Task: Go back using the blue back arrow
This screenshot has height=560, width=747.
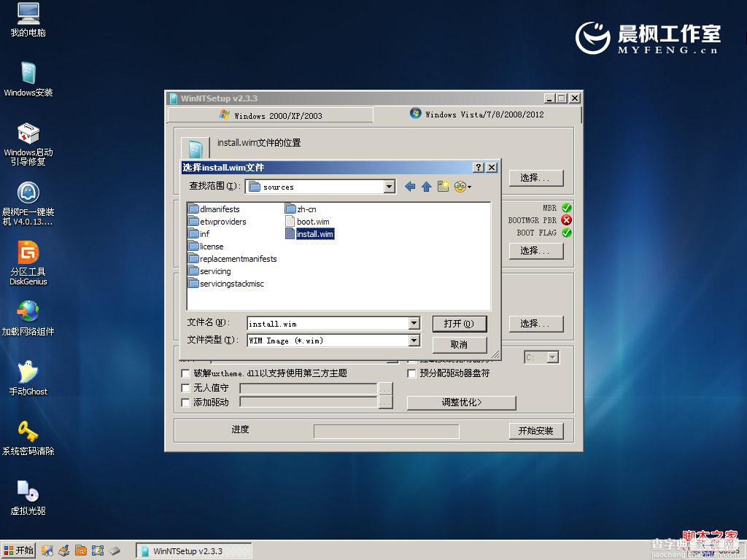Action: click(410, 187)
